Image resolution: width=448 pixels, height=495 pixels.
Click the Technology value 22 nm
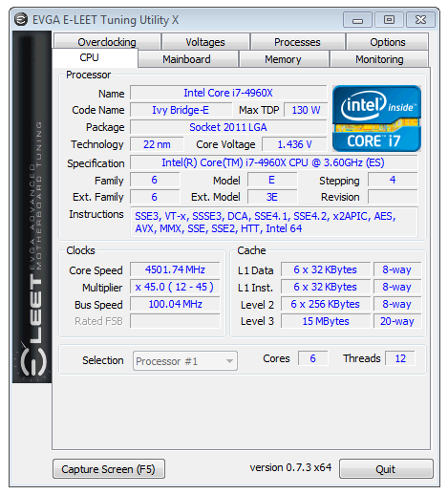coord(157,144)
